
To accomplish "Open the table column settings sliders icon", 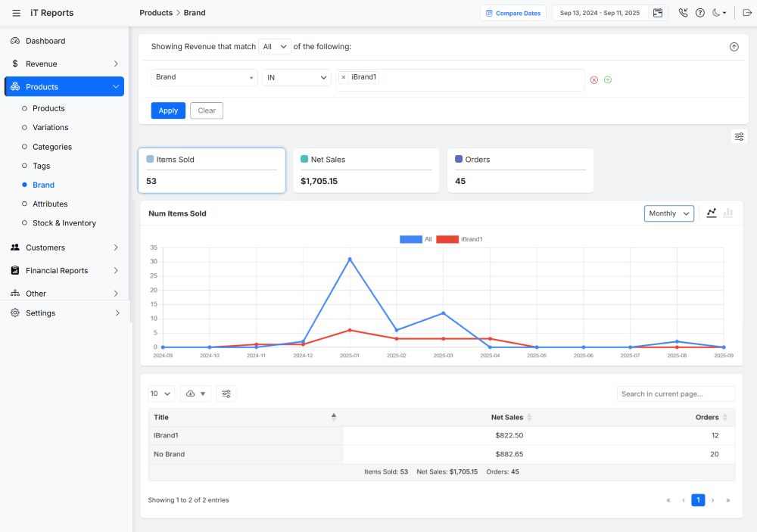I will [226, 394].
